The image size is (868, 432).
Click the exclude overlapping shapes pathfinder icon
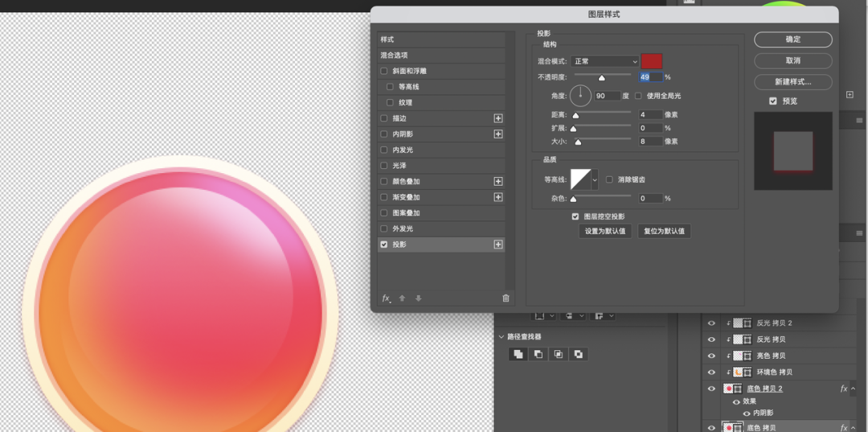coord(578,355)
